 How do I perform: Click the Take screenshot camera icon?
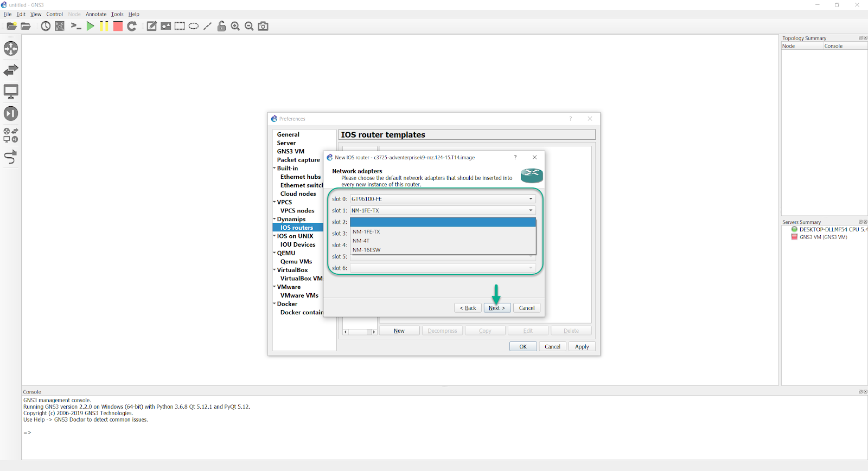pyautogui.click(x=263, y=26)
